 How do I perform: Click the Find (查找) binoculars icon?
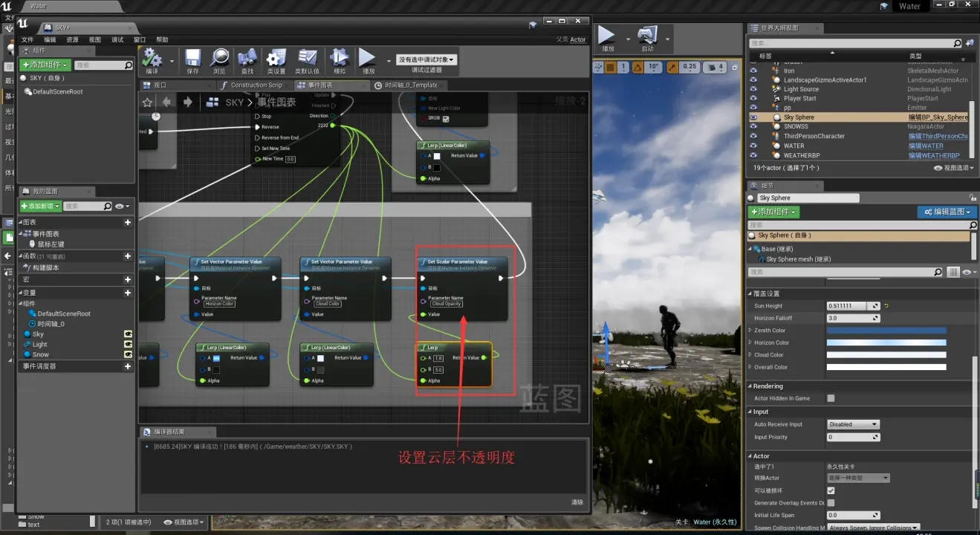pyautogui.click(x=247, y=59)
